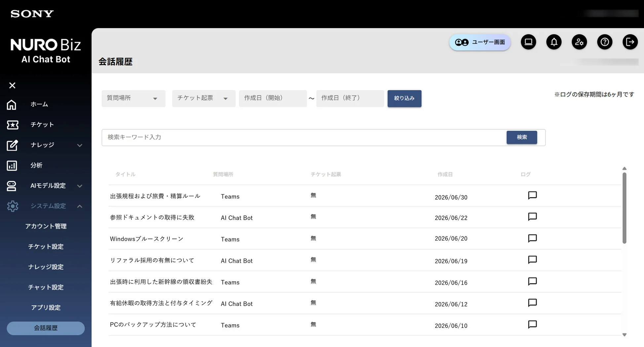The width and height of the screenshot is (644, 347).
Task: Select ナレッジ設定 submenu item
Action: point(46,267)
